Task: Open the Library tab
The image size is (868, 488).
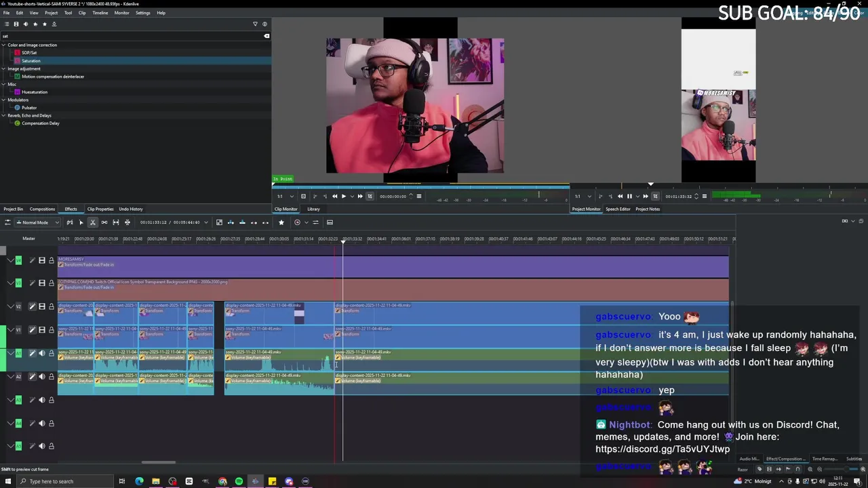Action: [x=313, y=209]
